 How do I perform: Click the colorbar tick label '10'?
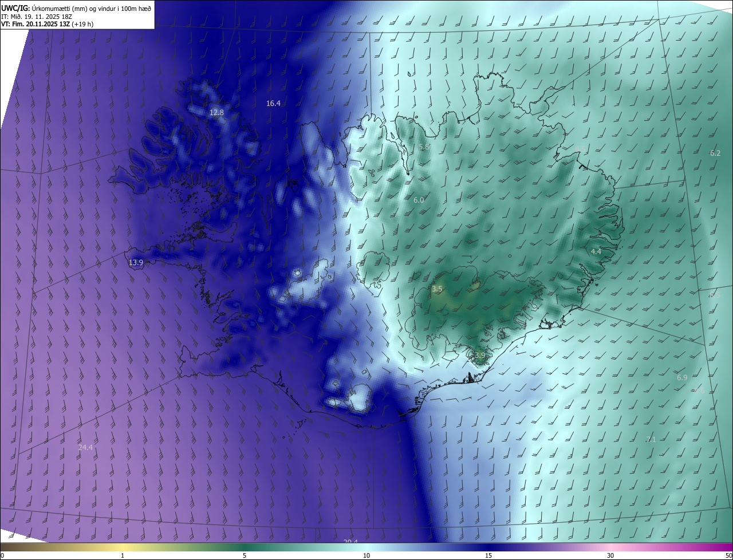pyautogui.click(x=366, y=555)
